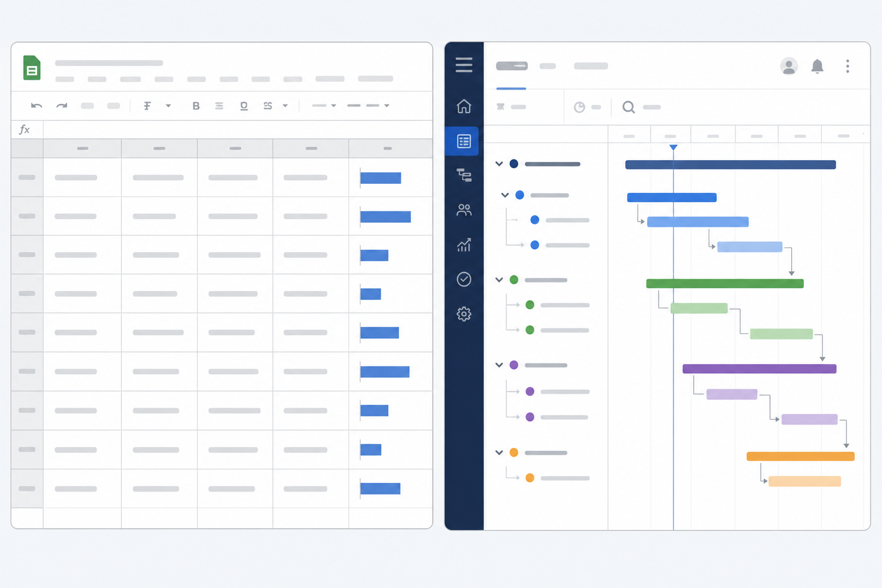Image resolution: width=882 pixels, height=588 pixels.
Task: Select the purple summary Gantt bar
Action: (759, 369)
